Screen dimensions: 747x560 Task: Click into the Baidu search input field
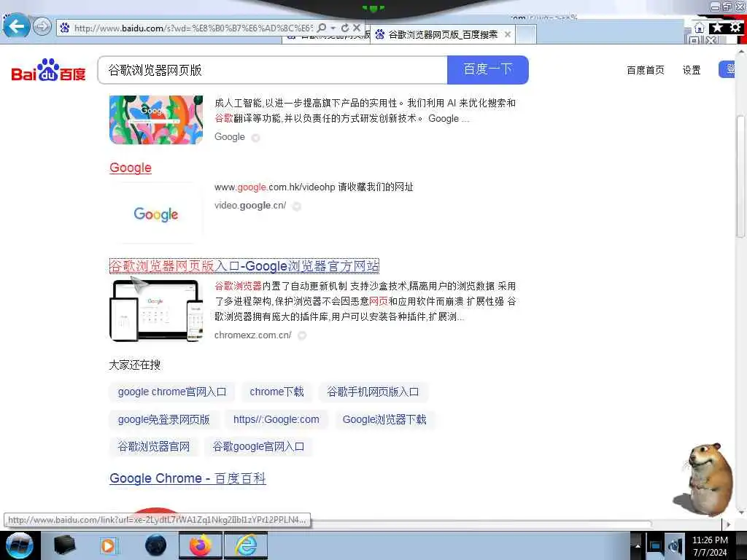coord(273,70)
